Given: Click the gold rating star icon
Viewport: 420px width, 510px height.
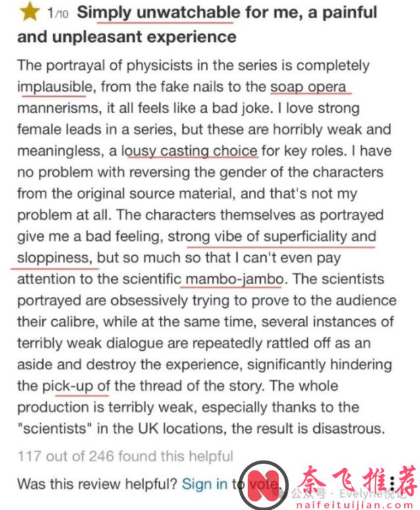Looking at the screenshot, I should 27,13.
